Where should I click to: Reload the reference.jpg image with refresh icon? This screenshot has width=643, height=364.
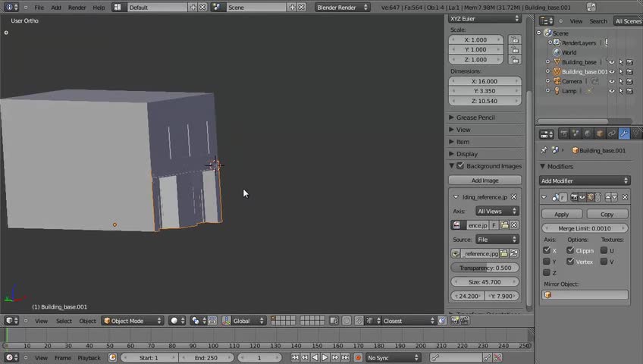coord(514,253)
